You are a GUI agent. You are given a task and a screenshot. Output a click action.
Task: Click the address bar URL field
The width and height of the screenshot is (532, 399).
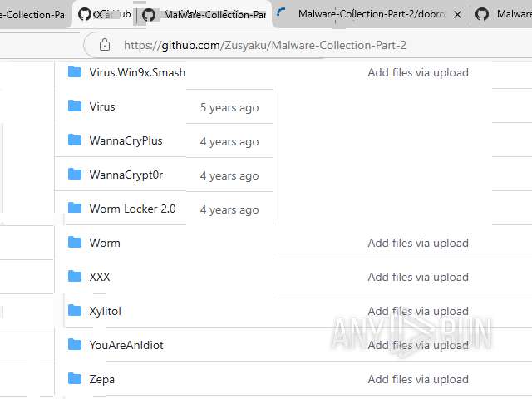coord(264,45)
